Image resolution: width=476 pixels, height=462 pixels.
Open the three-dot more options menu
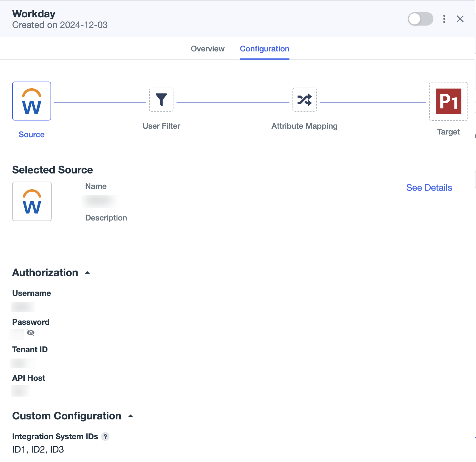pos(444,19)
